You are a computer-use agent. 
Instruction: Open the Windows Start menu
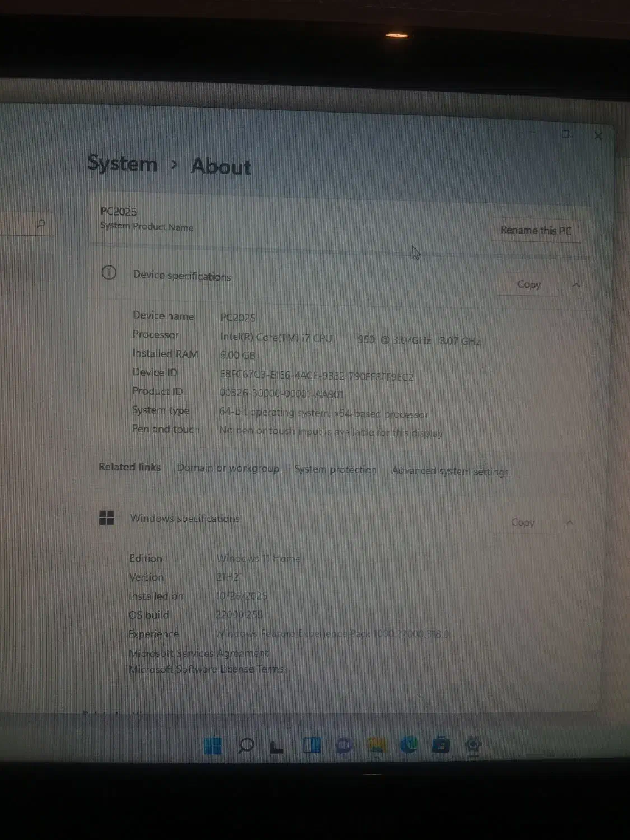pos(212,746)
